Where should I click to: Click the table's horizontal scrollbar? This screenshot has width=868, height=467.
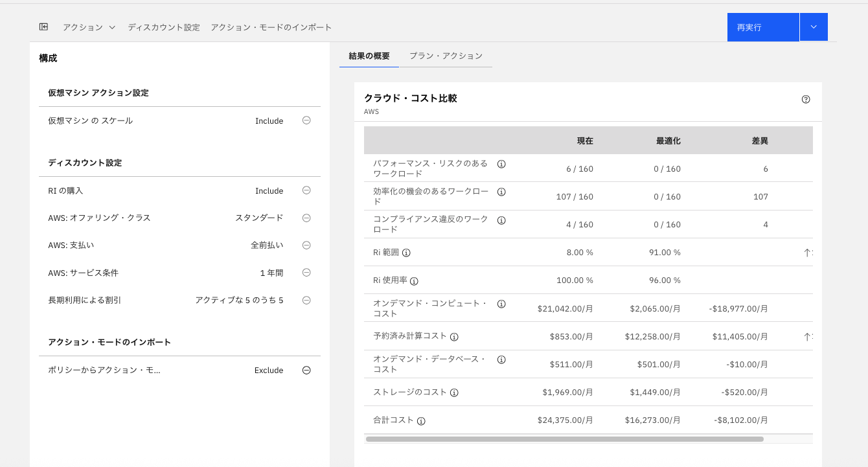564,439
